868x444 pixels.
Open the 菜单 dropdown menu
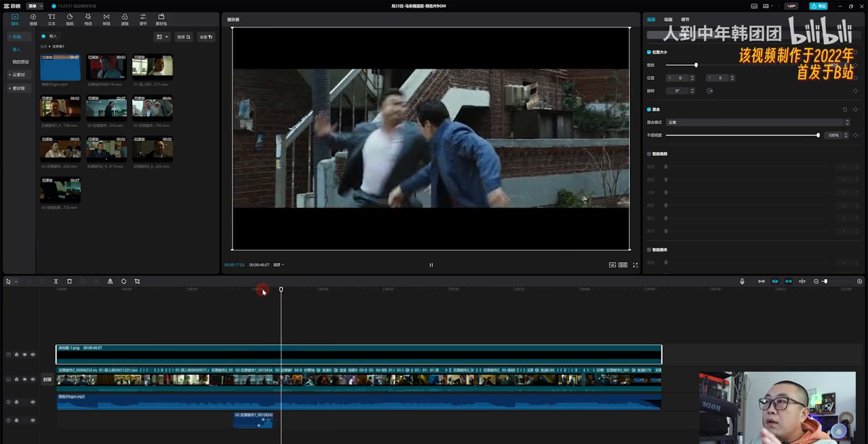point(35,6)
